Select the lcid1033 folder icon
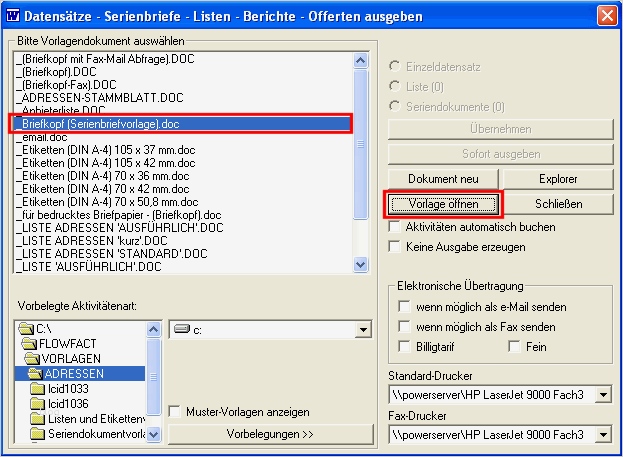 (37, 389)
